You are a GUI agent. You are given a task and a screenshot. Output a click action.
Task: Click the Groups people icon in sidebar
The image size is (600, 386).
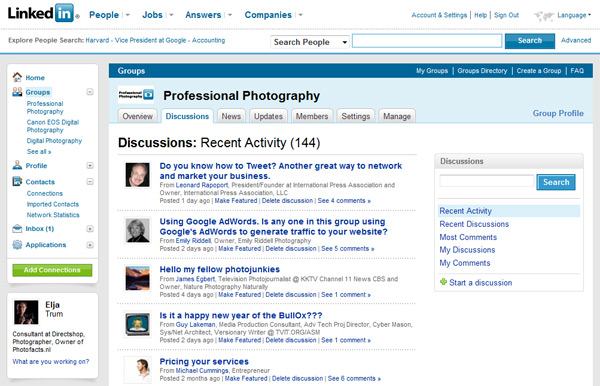tap(17, 92)
